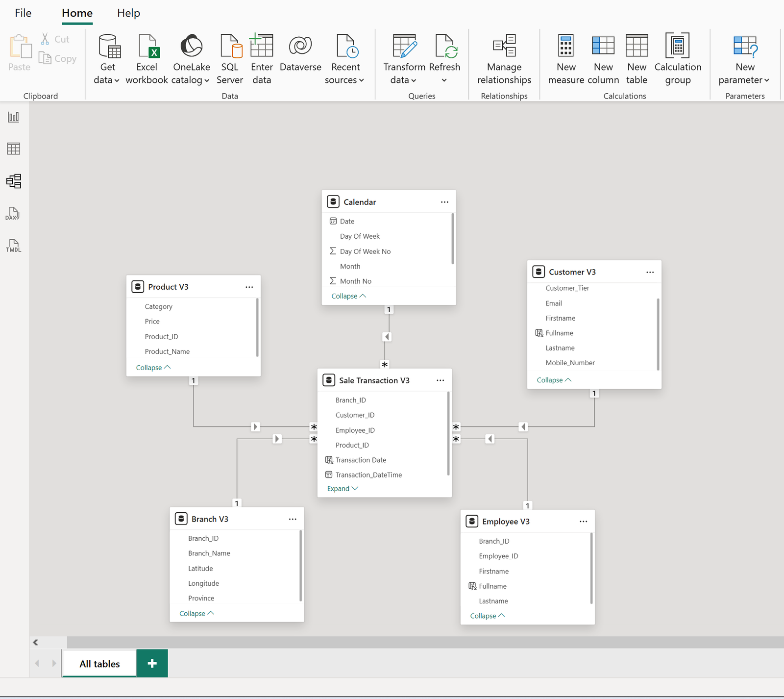
Task: Open Branch V3 more options
Action: click(293, 519)
